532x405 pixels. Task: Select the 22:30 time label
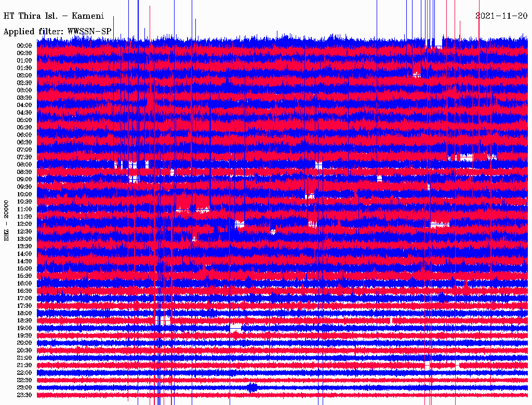coord(24,380)
